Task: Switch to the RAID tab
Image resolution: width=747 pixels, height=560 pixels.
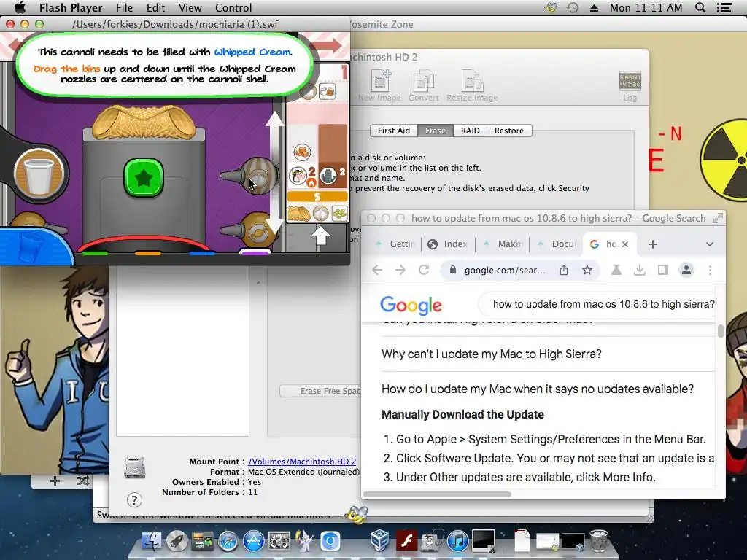Action: tap(471, 131)
